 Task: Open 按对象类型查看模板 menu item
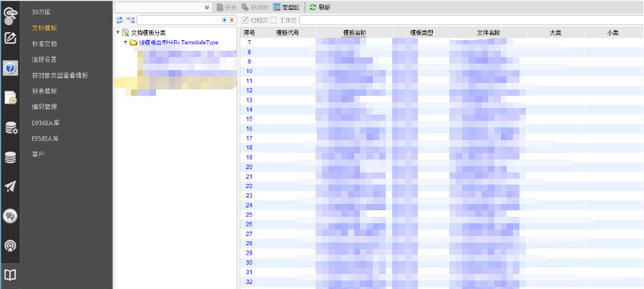click(x=60, y=75)
